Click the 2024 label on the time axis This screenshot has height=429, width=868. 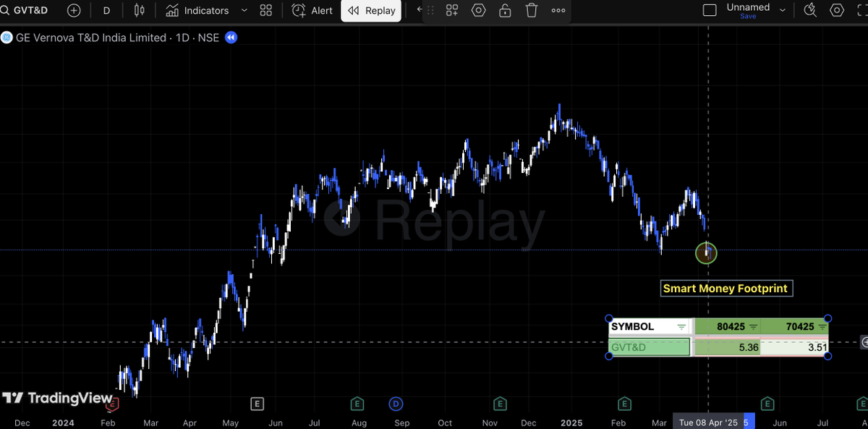pos(63,422)
